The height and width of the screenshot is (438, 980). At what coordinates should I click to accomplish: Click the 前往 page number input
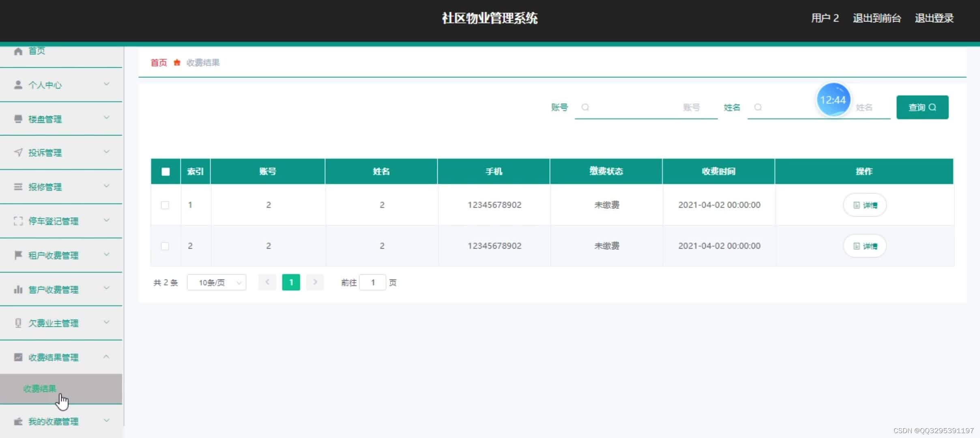click(372, 282)
